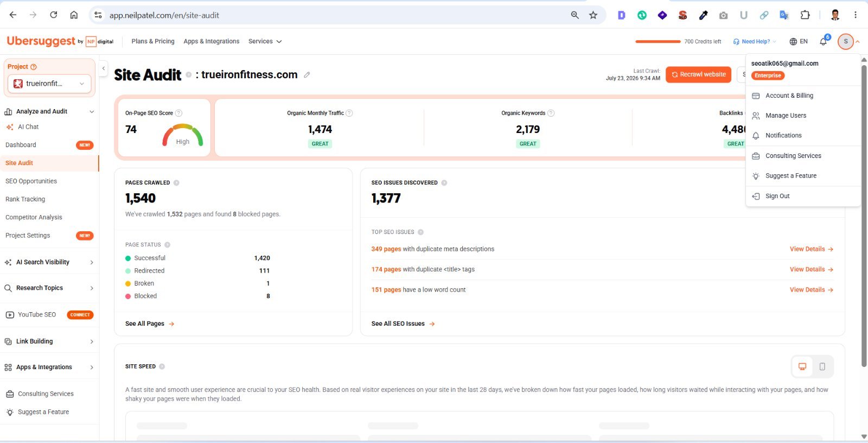This screenshot has width=868, height=443.
Task: Open Apps & Integrations top nav link
Action: [x=212, y=41]
